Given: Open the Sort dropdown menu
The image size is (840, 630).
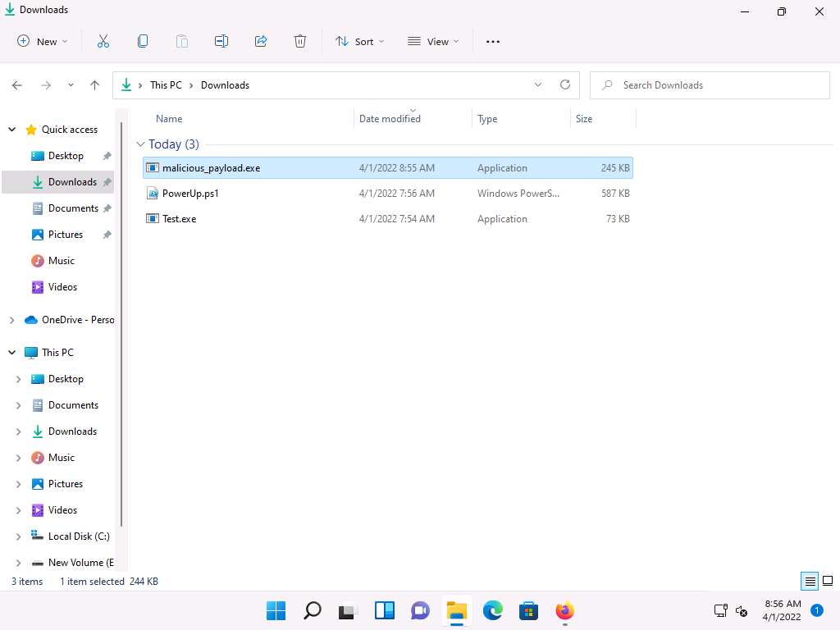Looking at the screenshot, I should [359, 41].
